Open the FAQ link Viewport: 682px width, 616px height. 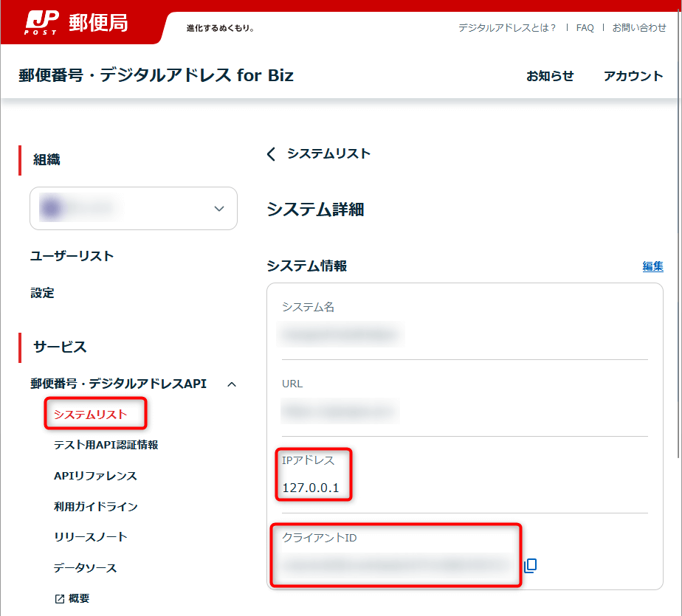(585, 28)
